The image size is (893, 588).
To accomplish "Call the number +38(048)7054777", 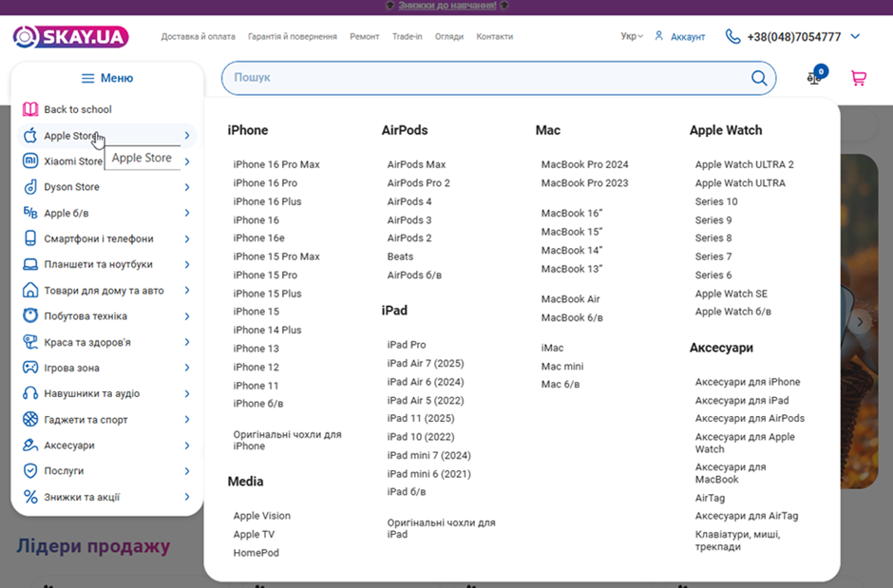I will (794, 37).
